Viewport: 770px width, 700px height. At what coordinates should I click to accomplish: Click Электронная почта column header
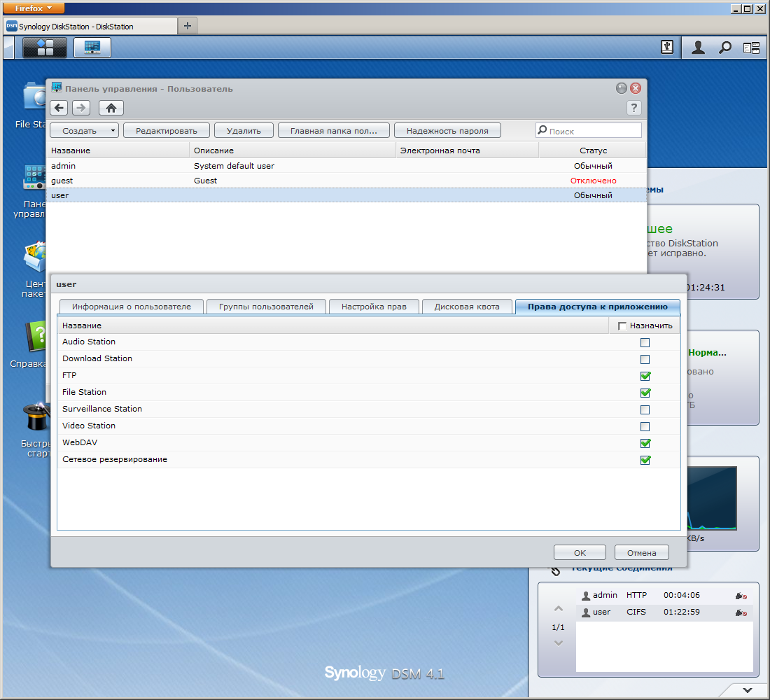[x=467, y=150]
